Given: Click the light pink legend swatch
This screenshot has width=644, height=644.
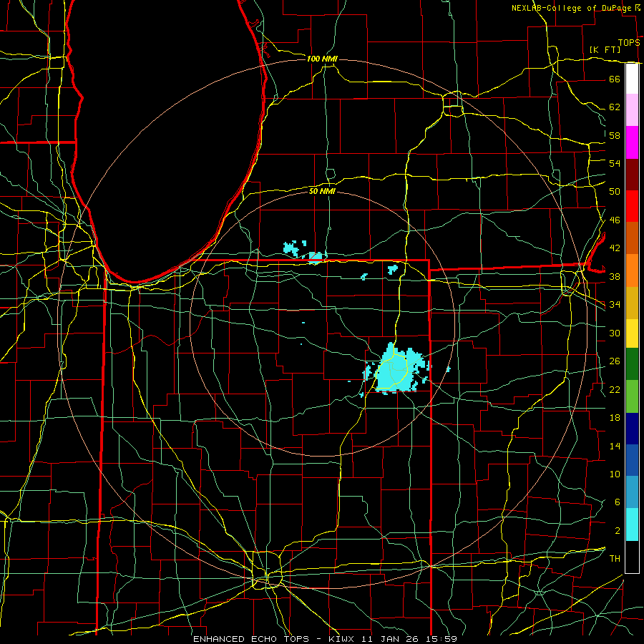Looking at the screenshot, I should 632,110.
